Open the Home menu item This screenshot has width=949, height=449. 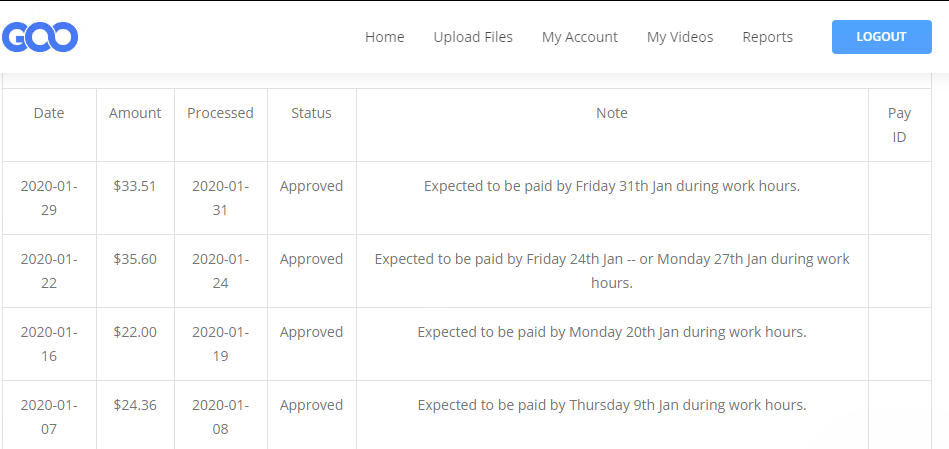point(384,37)
